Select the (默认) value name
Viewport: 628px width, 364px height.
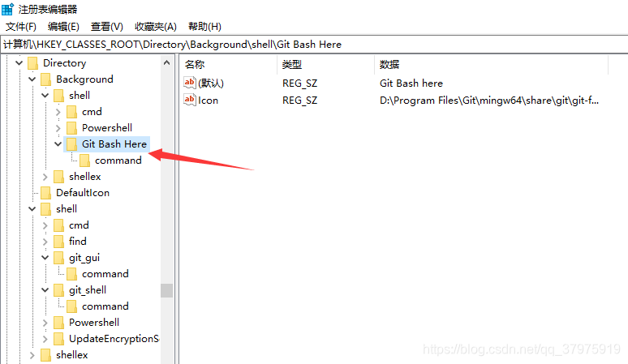(x=211, y=84)
